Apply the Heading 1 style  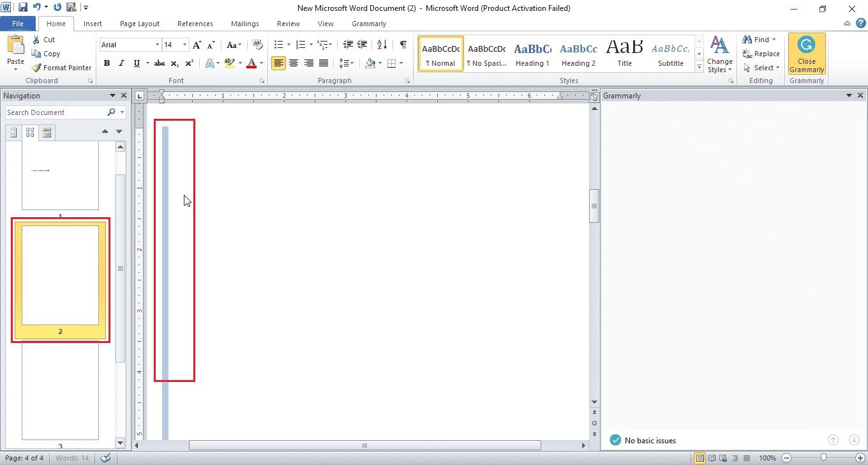pos(532,54)
